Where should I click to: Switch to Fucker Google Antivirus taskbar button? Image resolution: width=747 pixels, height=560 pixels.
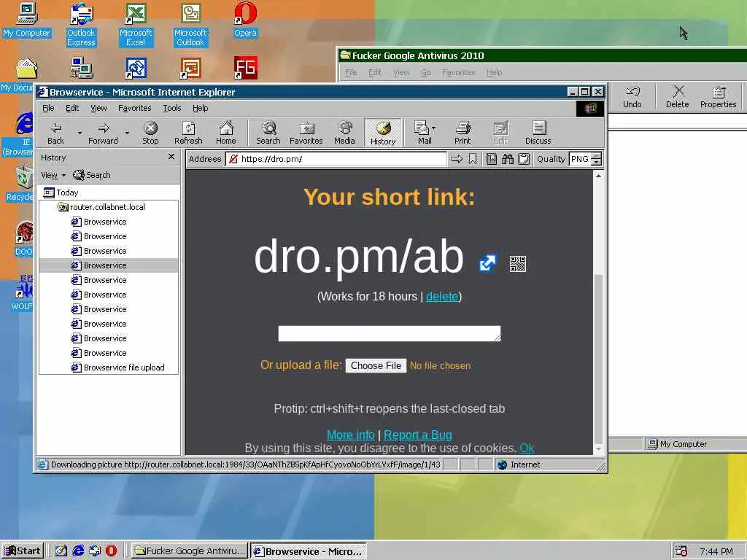tap(190, 551)
